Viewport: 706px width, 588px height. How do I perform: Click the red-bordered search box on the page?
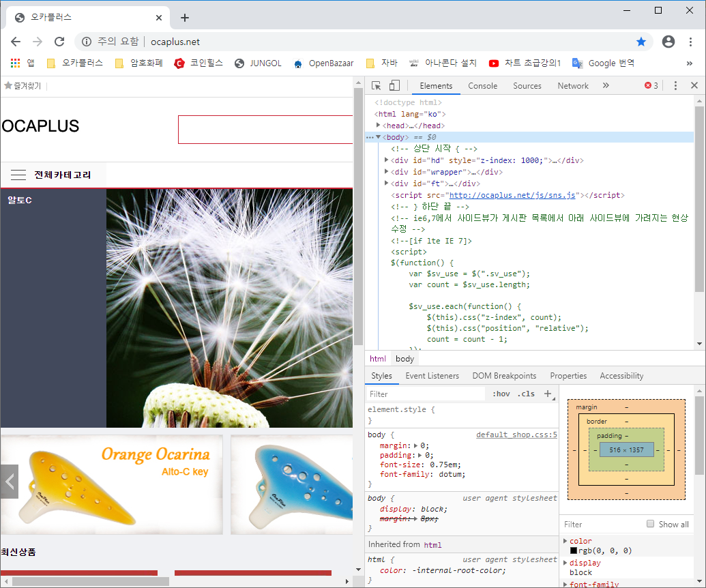coord(265,130)
